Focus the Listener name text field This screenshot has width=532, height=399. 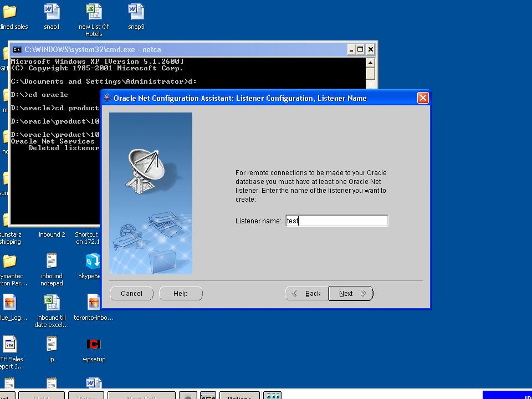336,221
